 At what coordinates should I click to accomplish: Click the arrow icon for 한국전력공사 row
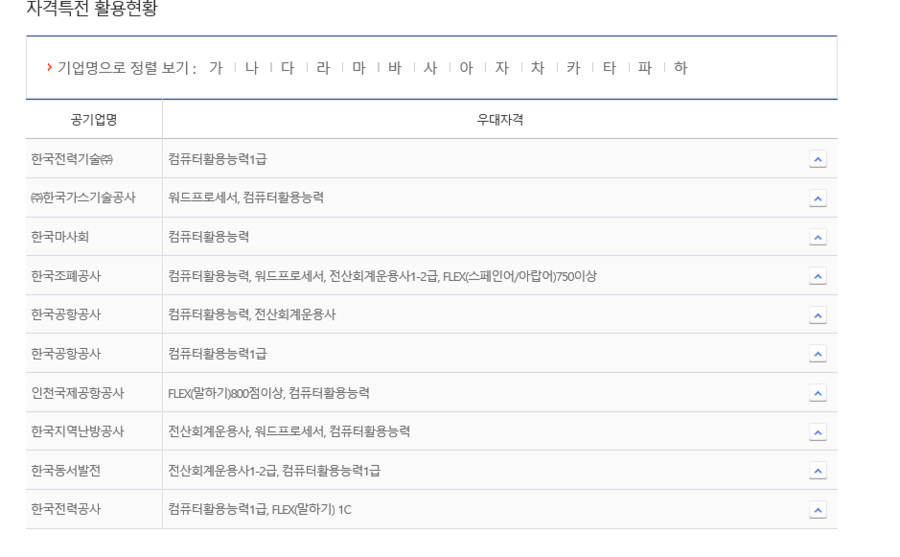coord(817,510)
